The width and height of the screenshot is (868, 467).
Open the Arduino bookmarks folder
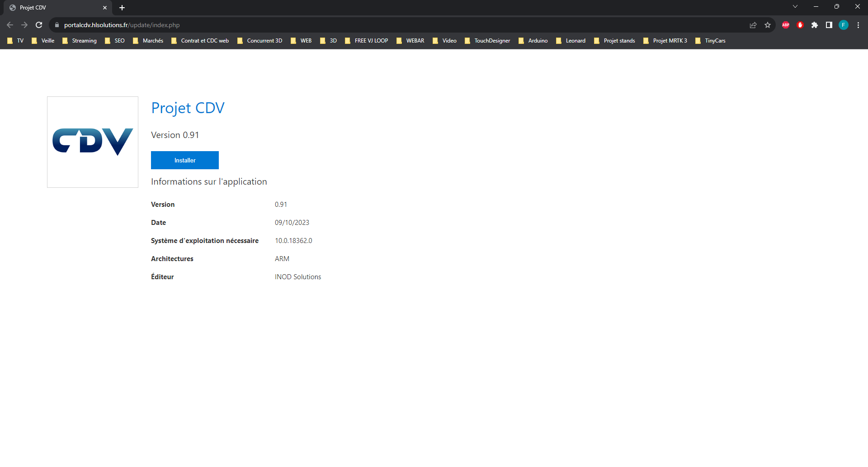pyautogui.click(x=533, y=41)
